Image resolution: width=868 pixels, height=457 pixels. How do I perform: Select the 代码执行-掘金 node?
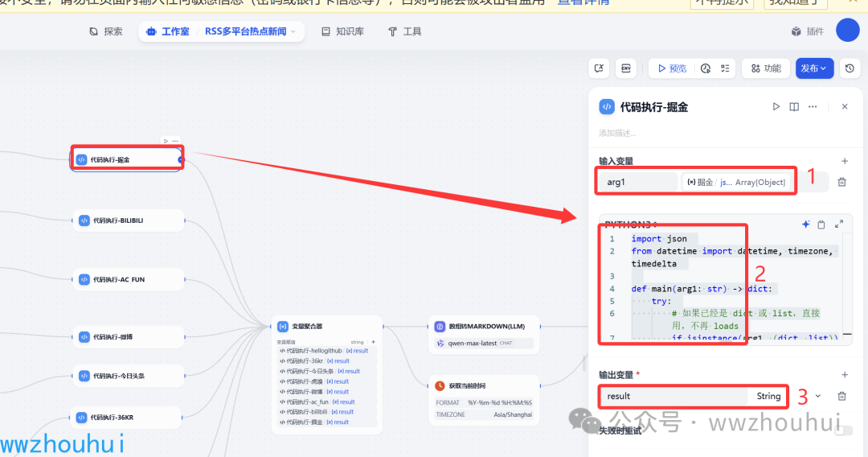[x=127, y=159]
